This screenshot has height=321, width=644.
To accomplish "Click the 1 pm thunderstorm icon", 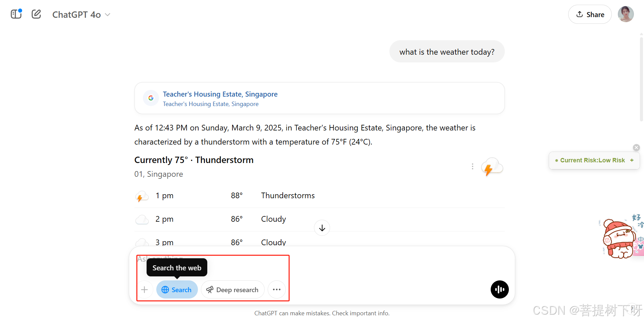I will pos(142,197).
